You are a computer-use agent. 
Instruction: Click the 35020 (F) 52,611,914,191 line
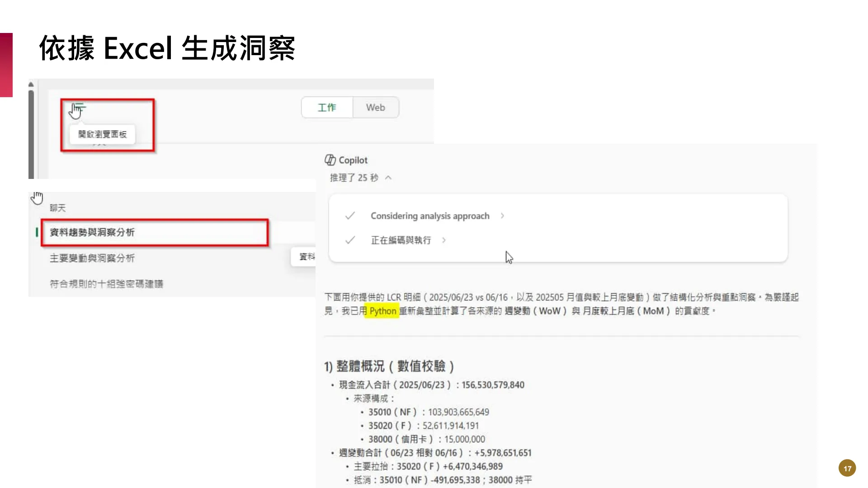(x=424, y=426)
